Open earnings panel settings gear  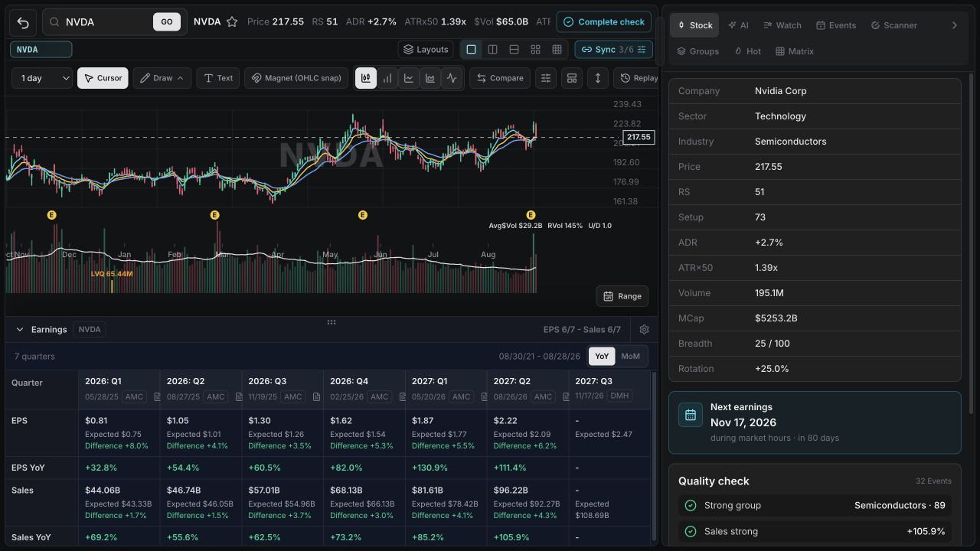point(644,329)
